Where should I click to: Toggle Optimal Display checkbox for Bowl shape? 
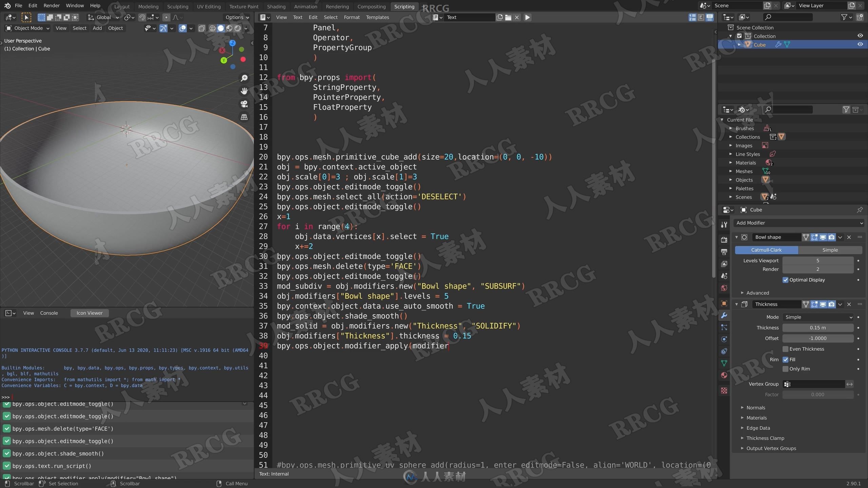[x=786, y=280]
